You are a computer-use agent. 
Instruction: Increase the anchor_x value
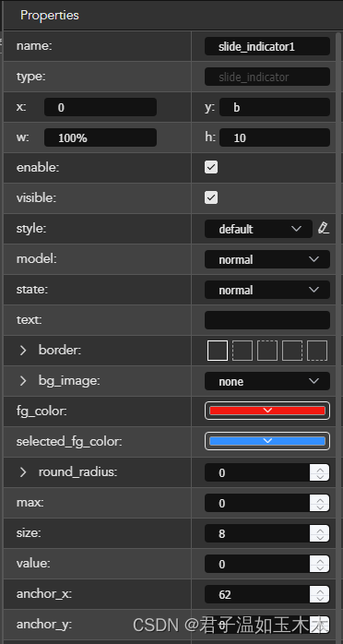pyautogui.click(x=320, y=590)
